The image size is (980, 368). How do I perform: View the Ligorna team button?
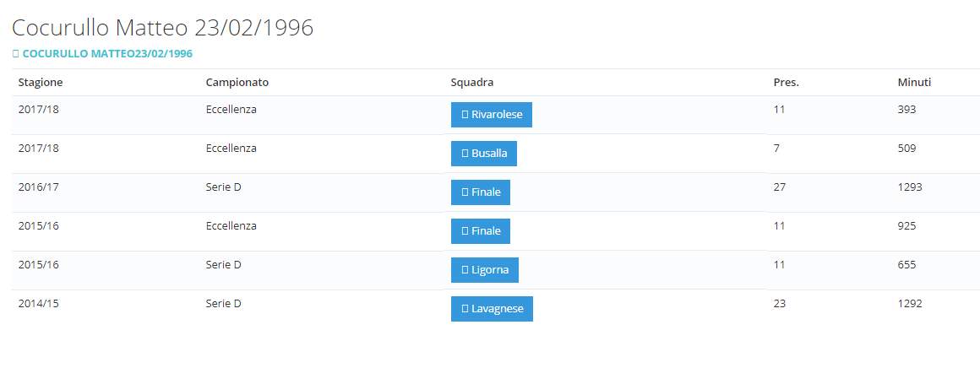484,270
